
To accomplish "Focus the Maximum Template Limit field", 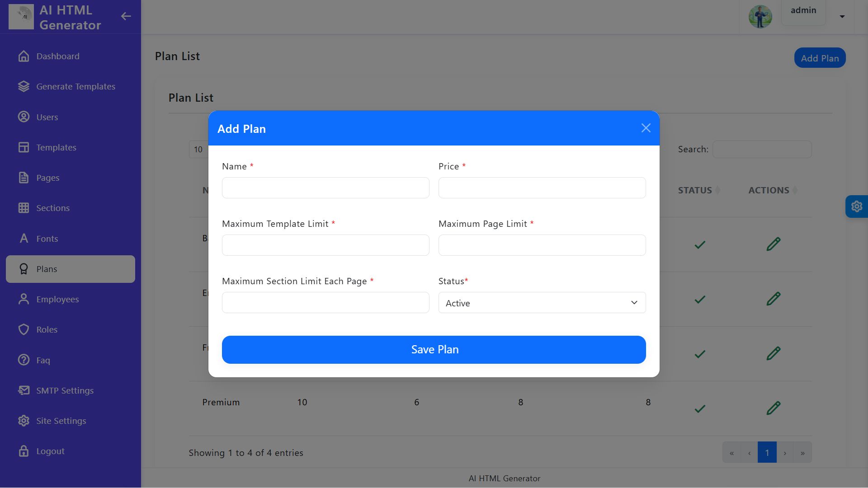I will 325,245.
